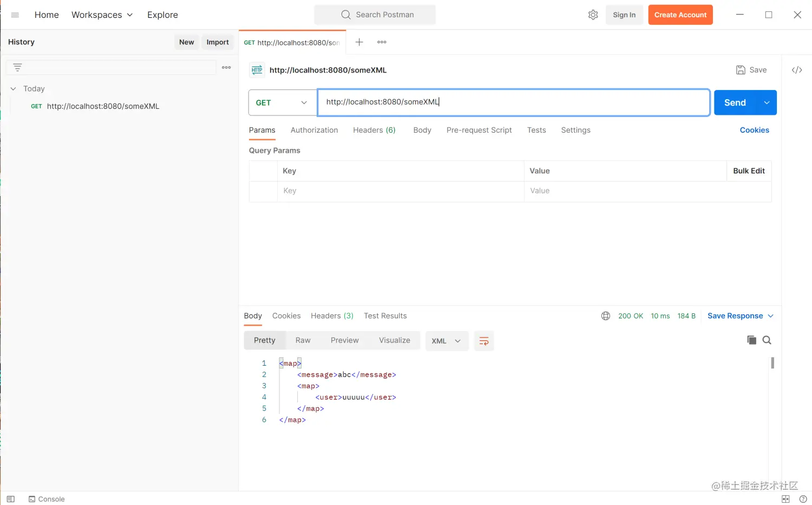Open History more options ellipsis
Viewport: 812px width, 505px height.
point(226,67)
